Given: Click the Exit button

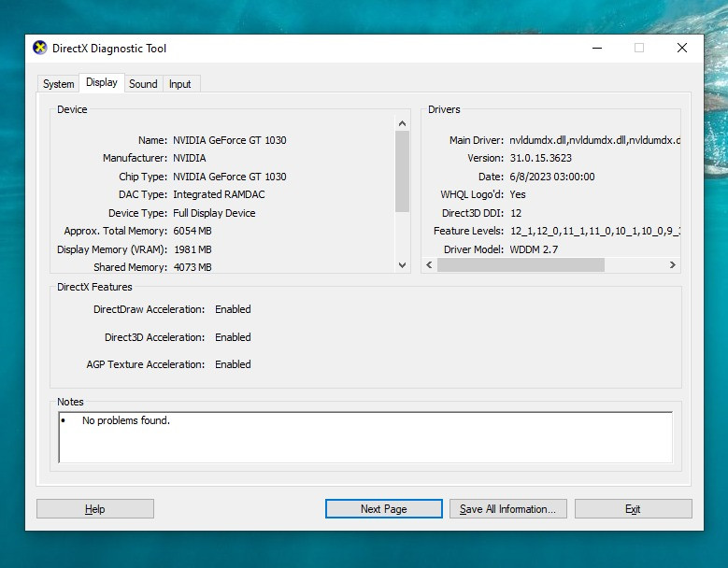Looking at the screenshot, I should [634, 508].
